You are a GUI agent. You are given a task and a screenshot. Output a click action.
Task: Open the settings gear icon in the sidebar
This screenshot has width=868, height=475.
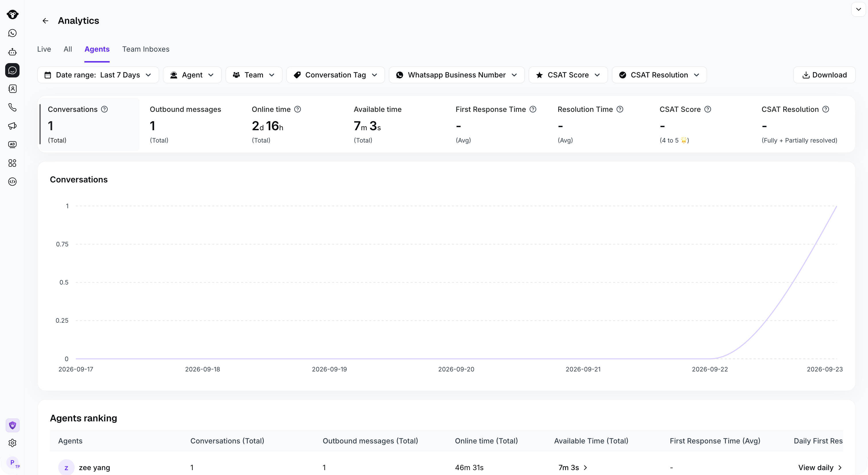(x=12, y=443)
